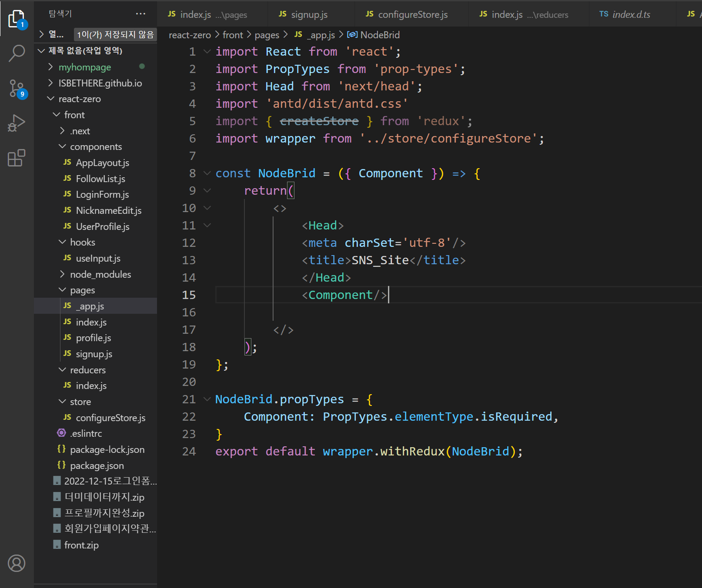
Task: Fold the propTypes block at line 21
Action: pyautogui.click(x=207, y=399)
